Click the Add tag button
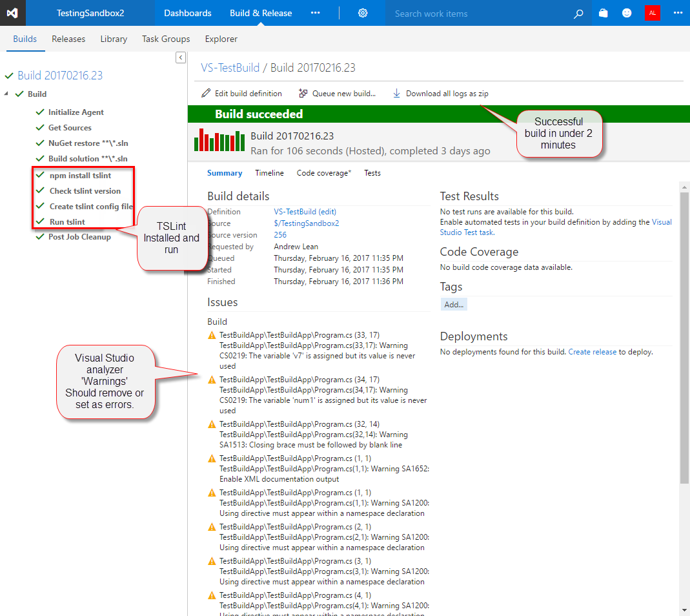 (454, 305)
